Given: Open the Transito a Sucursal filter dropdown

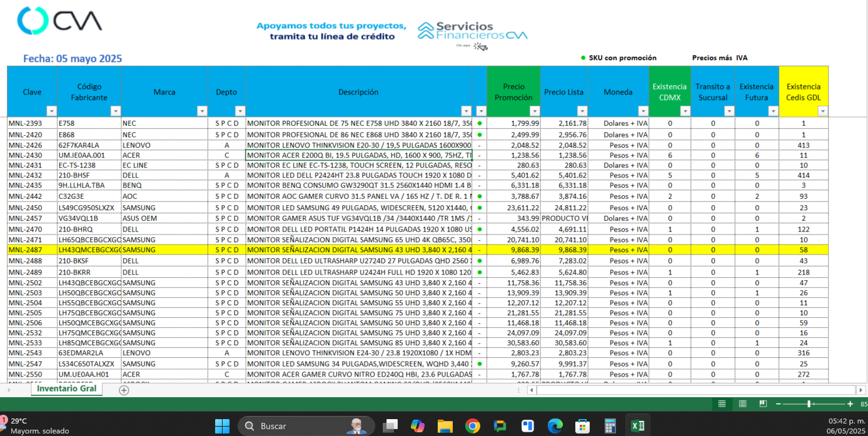Looking at the screenshot, I should pyautogui.click(x=729, y=111).
